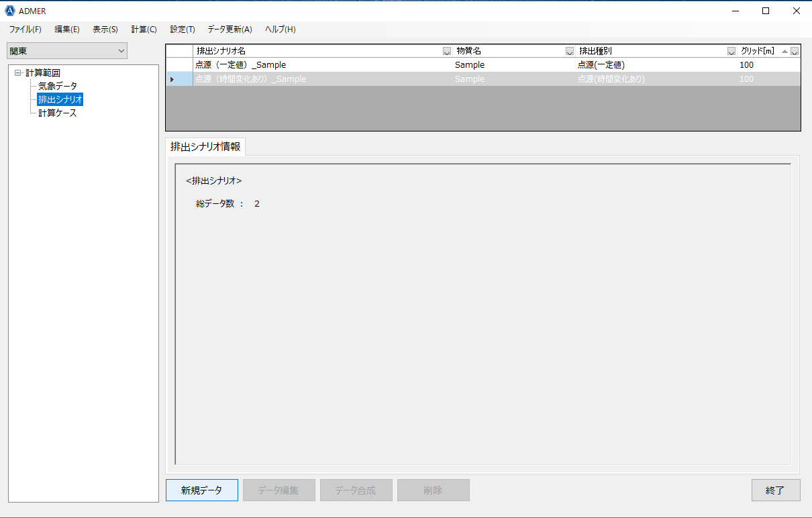The height and width of the screenshot is (518, 812).
Task: Click the データ合成 button
Action: tap(356, 490)
